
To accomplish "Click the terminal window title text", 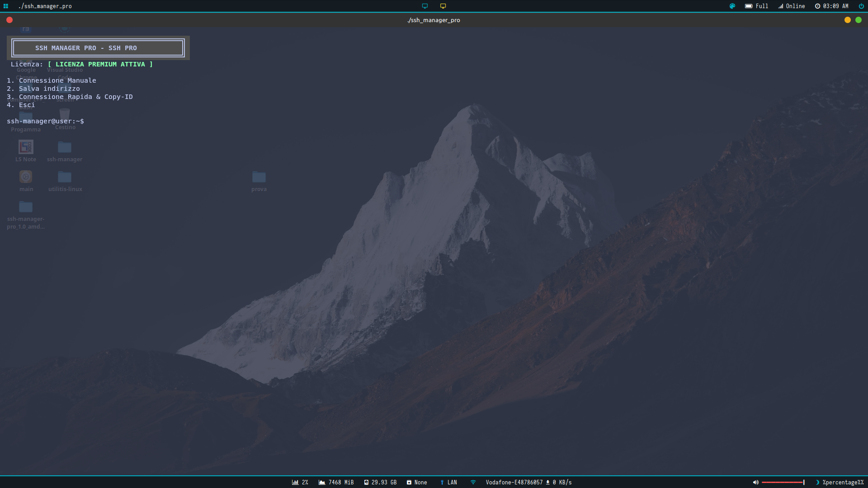I will (x=434, y=20).
